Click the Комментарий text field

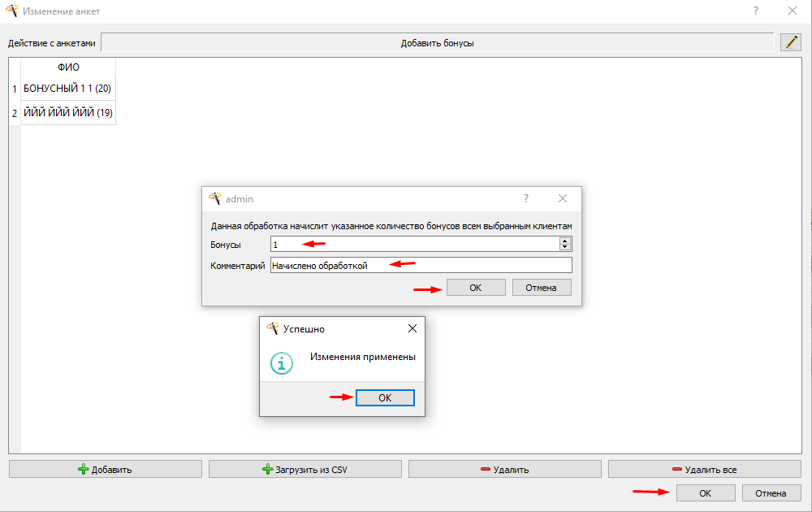point(421,265)
